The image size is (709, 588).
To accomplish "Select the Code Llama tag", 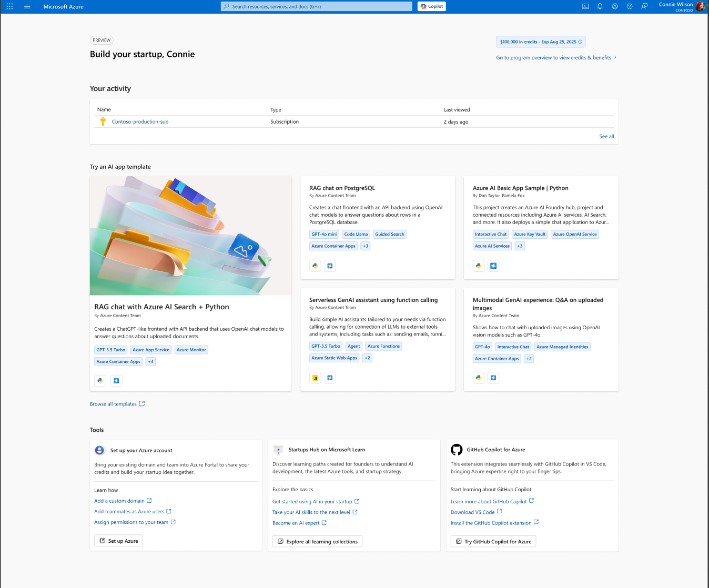I will (356, 235).
